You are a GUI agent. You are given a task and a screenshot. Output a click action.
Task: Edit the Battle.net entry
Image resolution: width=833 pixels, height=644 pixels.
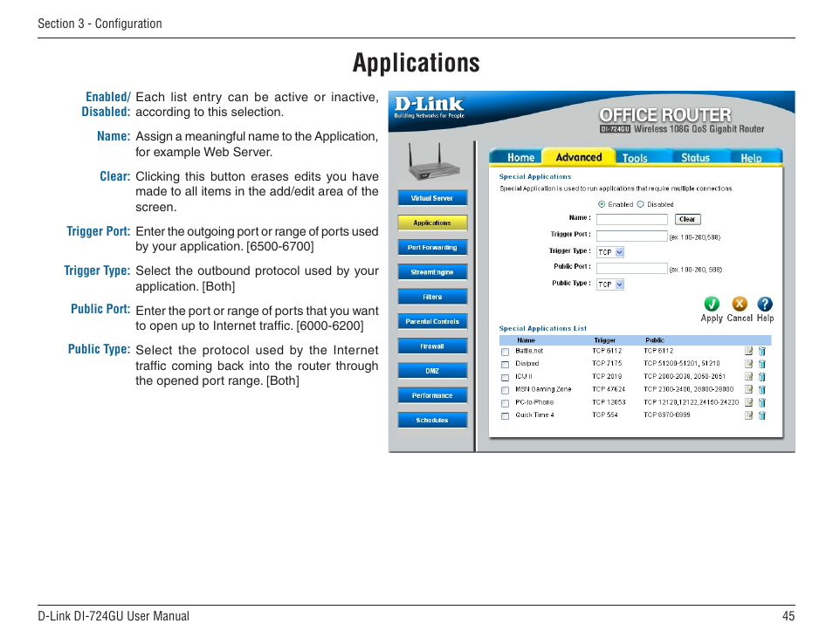pyautogui.click(x=748, y=351)
